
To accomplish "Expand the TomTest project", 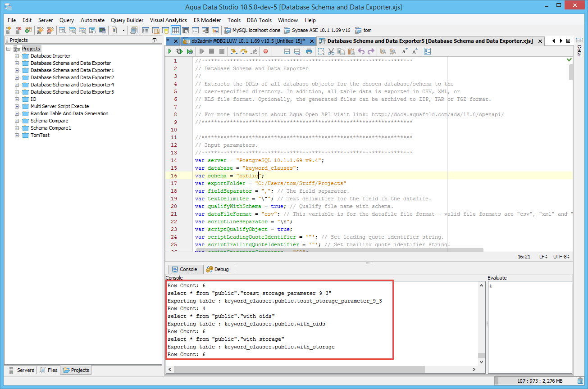I will pos(17,135).
